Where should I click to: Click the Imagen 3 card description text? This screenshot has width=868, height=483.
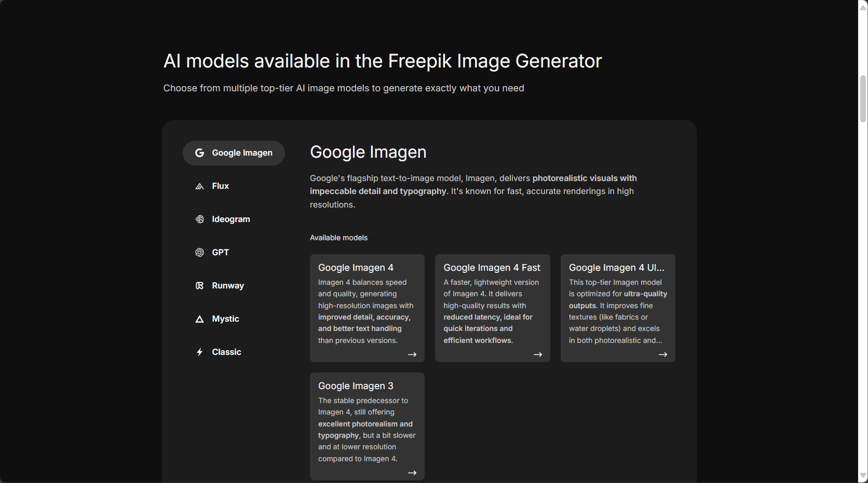pyautogui.click(x=367, y=430)
